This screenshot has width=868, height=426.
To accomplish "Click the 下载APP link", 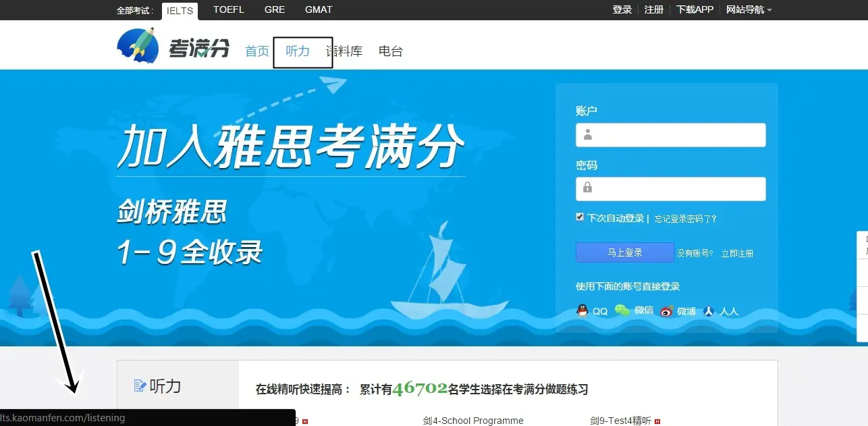I will 695,9.
